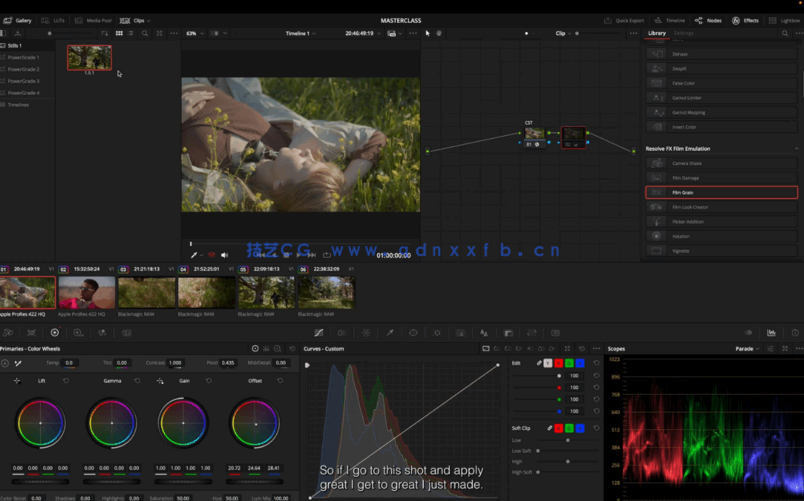804x501 pixels.
Task: Reset the Lift color wheel
Action: 66,381
